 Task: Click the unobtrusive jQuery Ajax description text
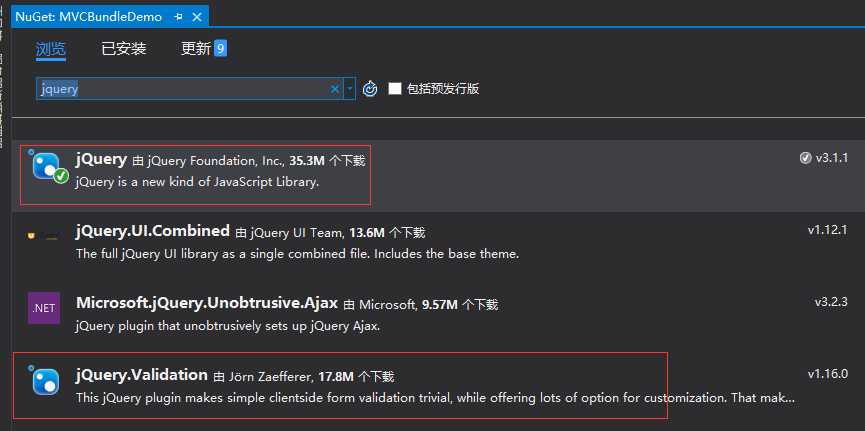(x=228, y=326)
